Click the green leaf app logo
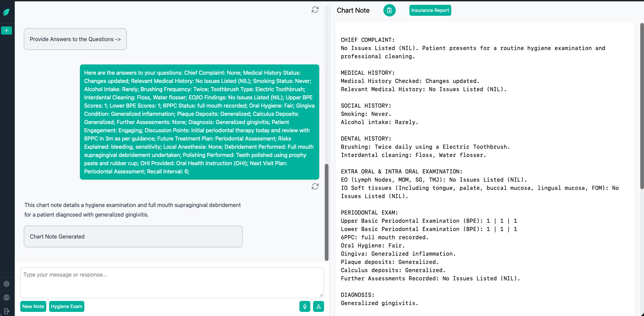This screenshot has height=316, width=644. (x=7, y=12)
